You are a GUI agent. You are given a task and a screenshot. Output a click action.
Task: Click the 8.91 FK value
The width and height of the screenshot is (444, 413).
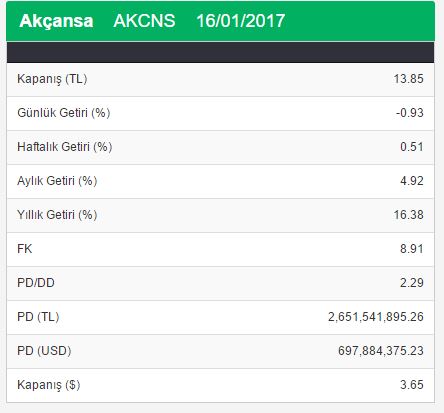point(412,249)
